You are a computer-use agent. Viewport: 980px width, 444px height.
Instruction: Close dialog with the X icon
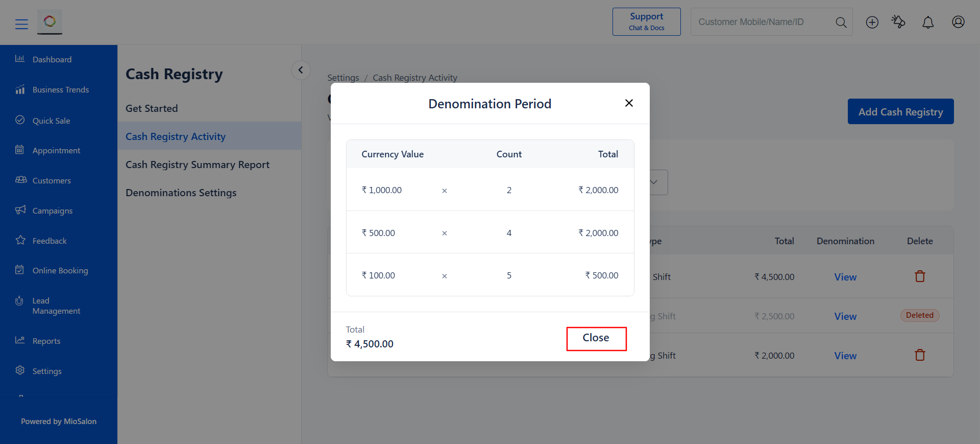(x=629, y=103)
